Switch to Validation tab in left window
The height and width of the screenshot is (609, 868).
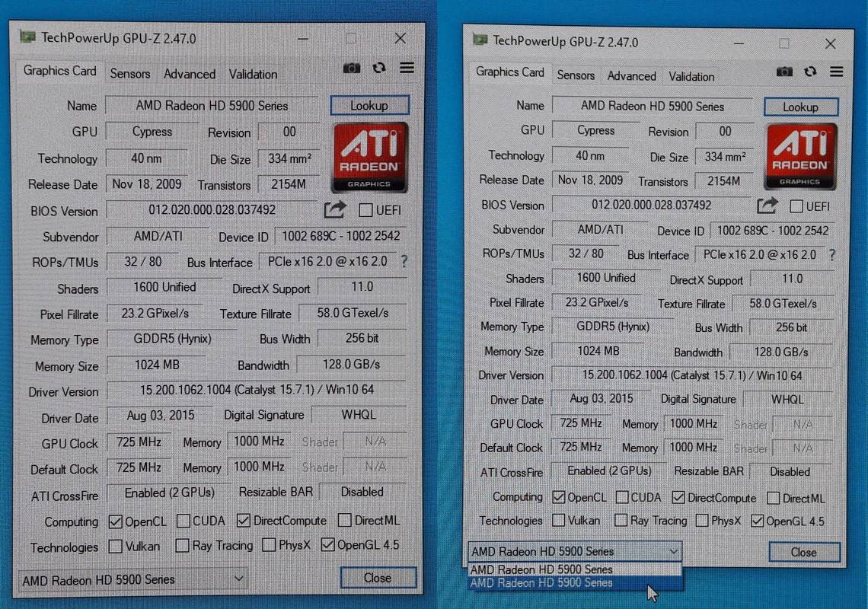click(x=253, y=74)
